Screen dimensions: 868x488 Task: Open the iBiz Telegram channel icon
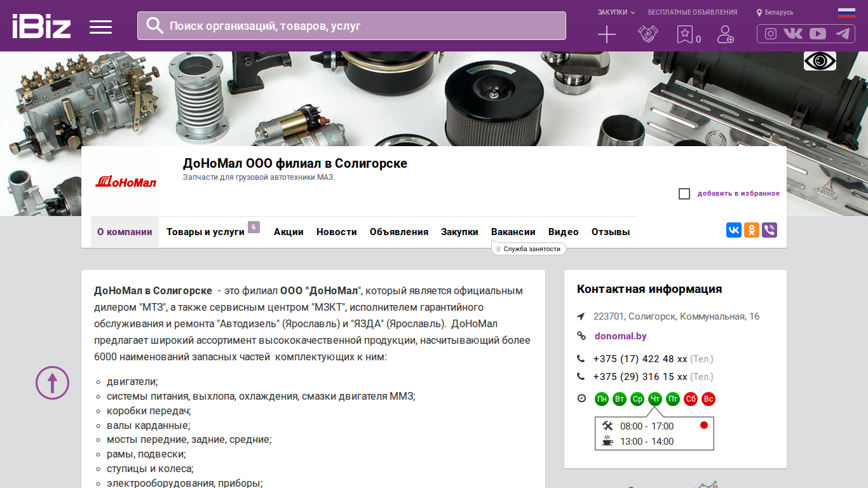click(843, 34)
